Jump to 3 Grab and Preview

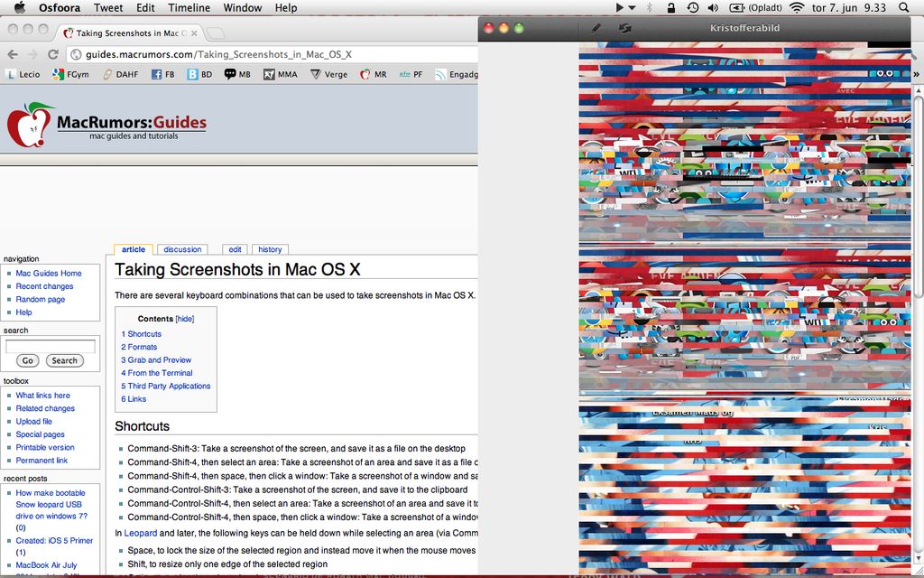tap(156, 359)
